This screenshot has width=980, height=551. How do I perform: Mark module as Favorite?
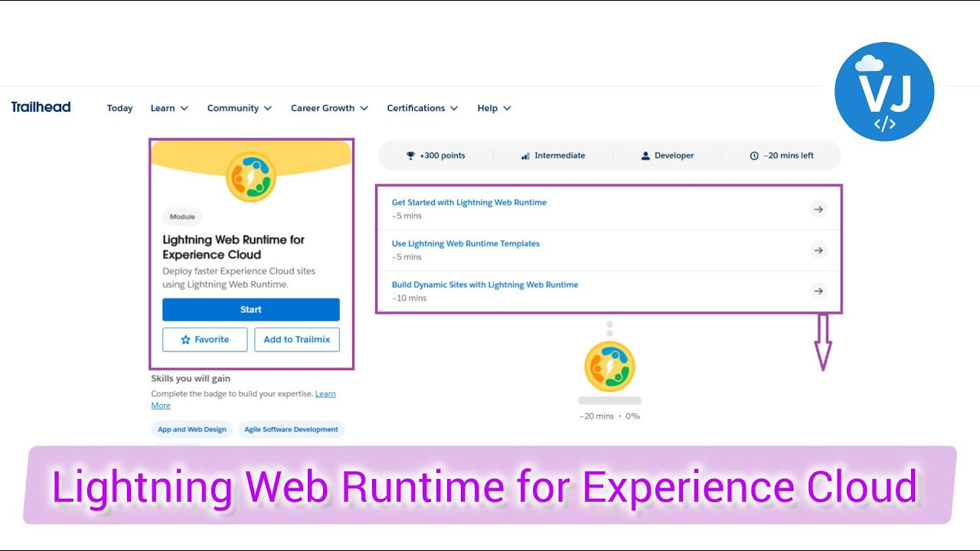tap(205, 340)
